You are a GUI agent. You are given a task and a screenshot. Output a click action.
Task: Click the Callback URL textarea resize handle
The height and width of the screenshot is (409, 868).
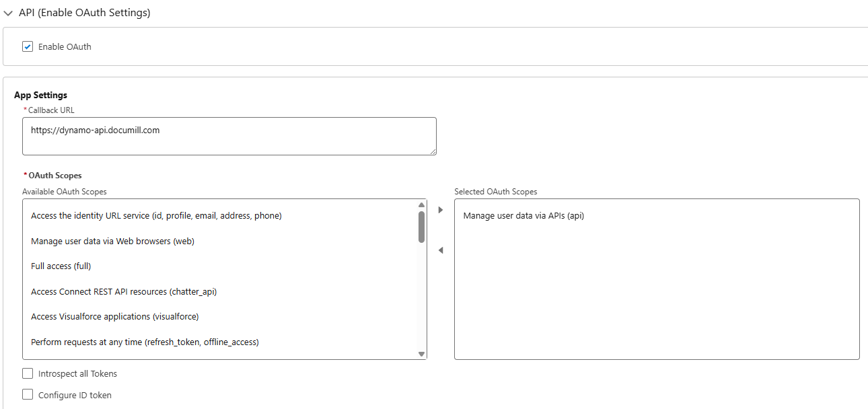point(433,151)
